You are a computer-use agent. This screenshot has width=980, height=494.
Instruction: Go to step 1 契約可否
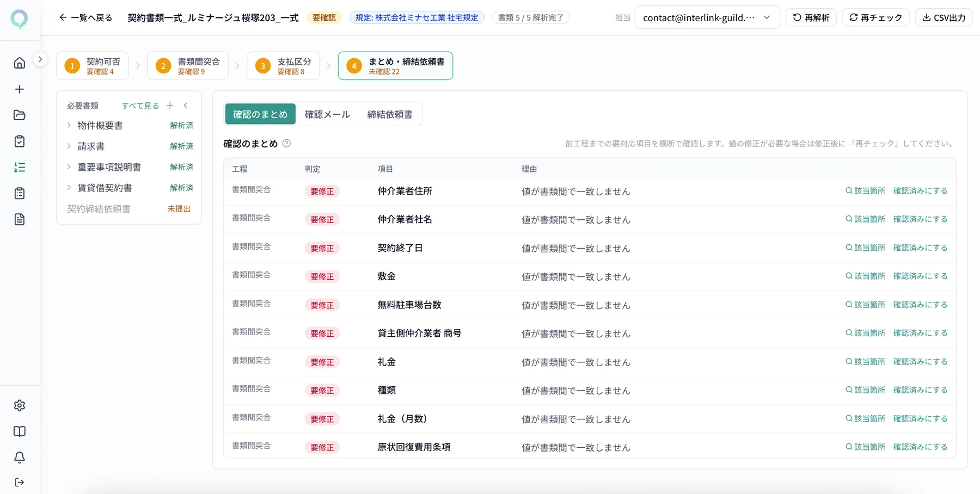pyautogui.click(x=93, y=66)
